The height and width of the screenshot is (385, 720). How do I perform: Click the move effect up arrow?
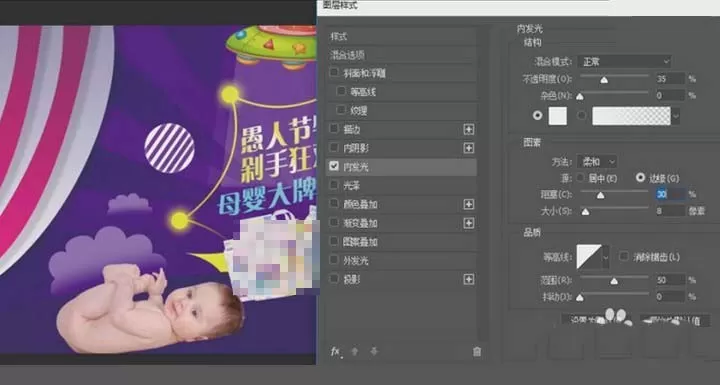point(354,352)
